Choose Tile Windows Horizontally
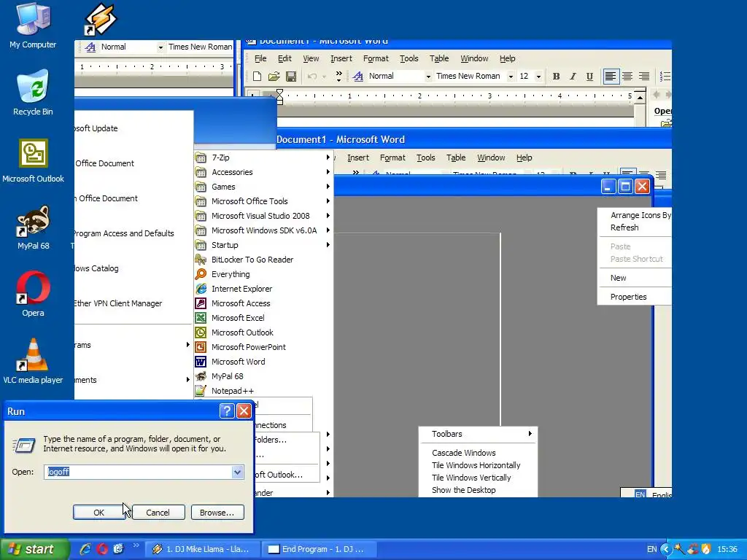 pos(478,465)
